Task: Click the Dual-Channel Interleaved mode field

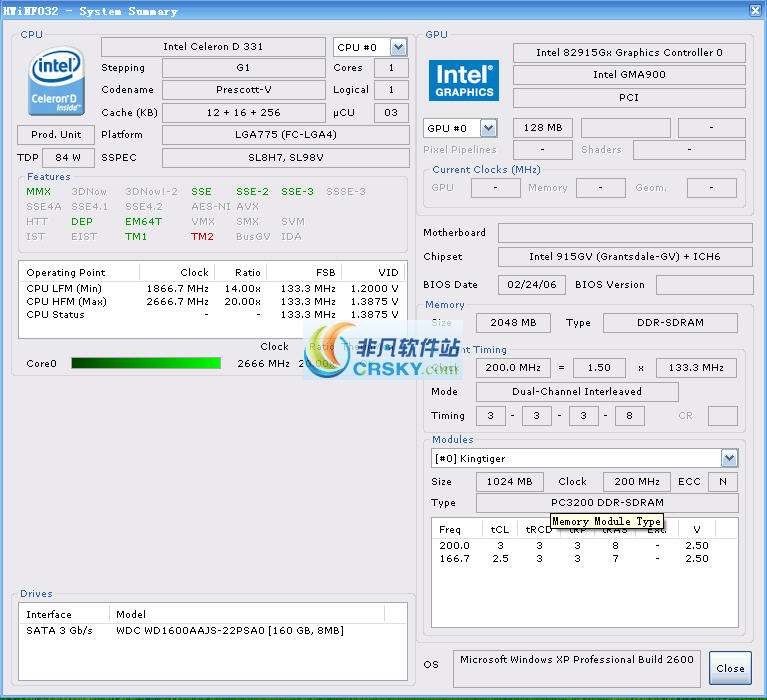Action: 577,392
